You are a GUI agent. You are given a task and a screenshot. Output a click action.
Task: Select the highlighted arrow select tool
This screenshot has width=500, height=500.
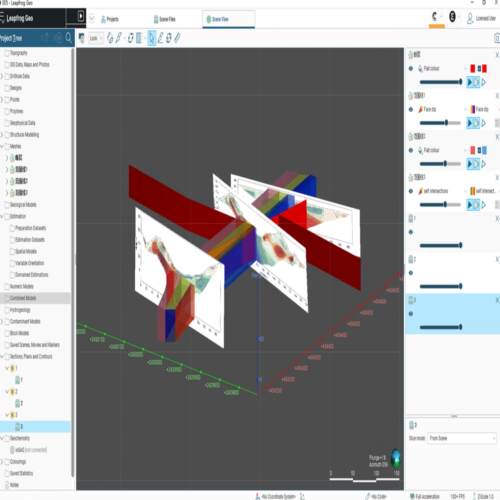pos(152,38)
